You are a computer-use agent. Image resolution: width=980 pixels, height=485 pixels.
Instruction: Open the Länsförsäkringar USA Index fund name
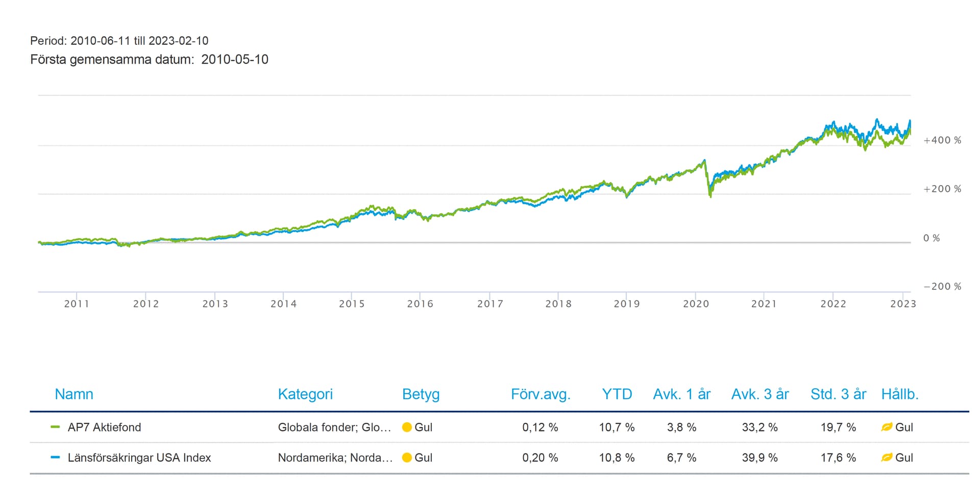tap(139, 457)
